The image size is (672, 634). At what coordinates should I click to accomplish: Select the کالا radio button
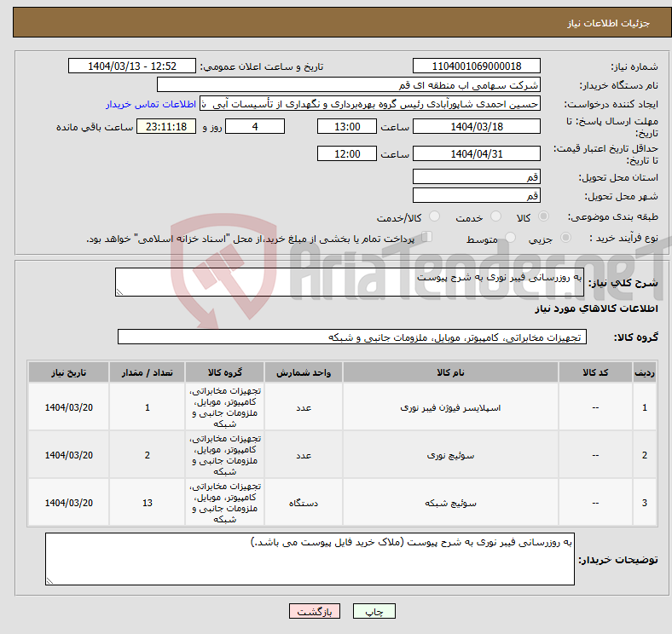(x=543, y=216)
